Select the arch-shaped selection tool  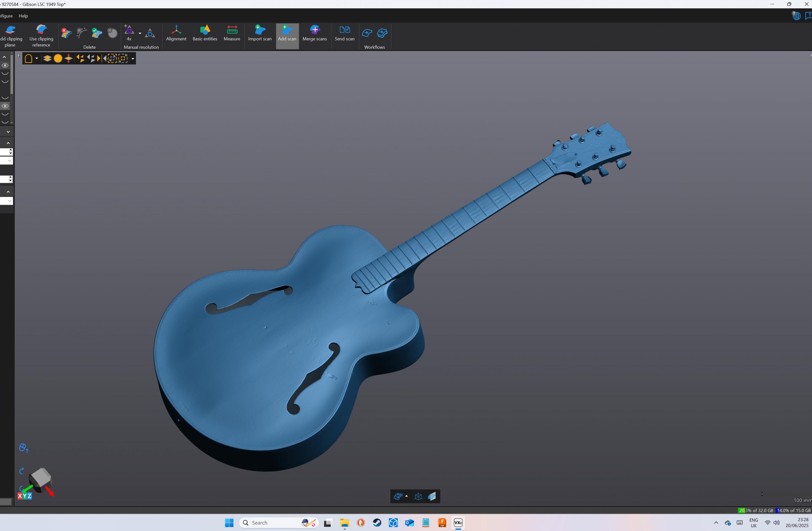click(x=29, y=59)
